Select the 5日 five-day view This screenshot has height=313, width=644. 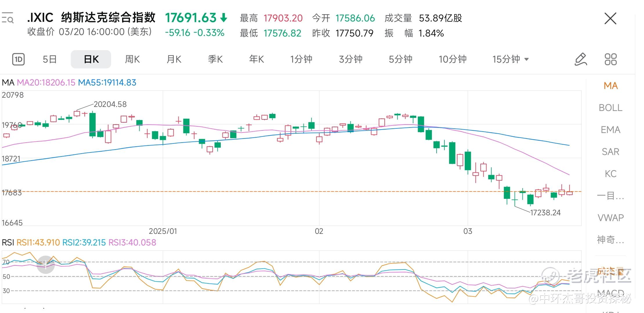pos(50,59)
